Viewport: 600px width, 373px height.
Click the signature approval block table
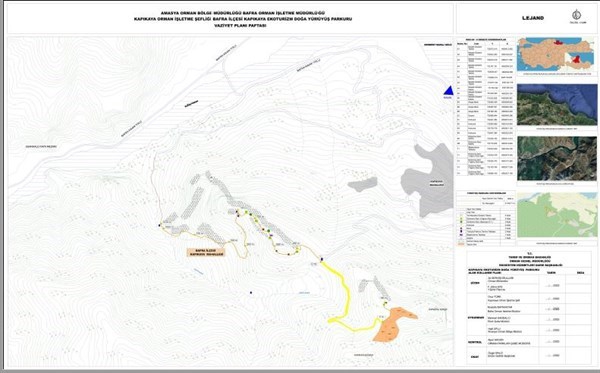(529, 308)
